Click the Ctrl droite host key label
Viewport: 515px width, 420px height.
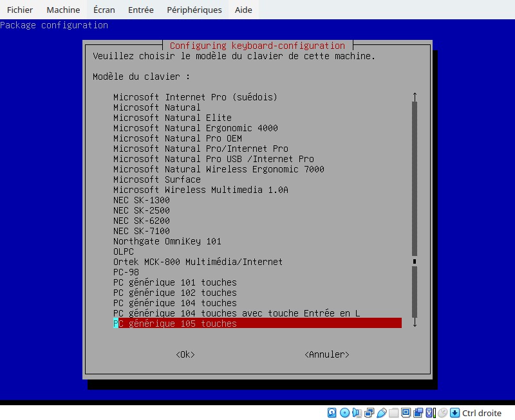click(482, 413)
